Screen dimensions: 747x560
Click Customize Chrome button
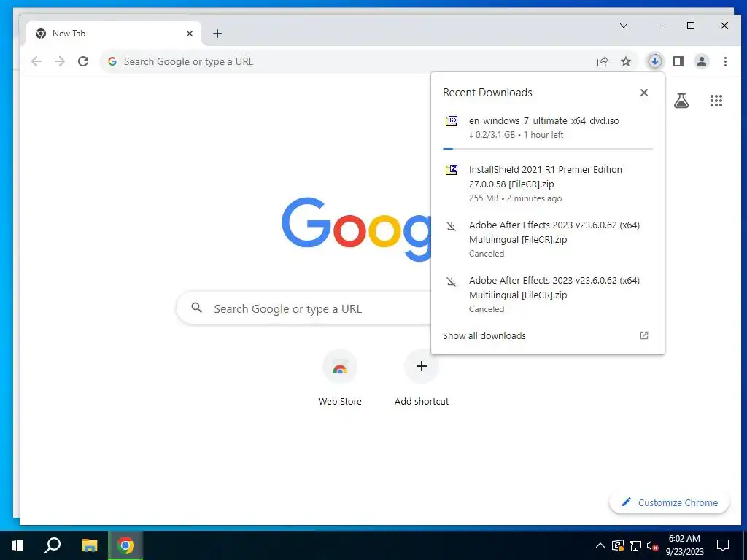coord(670,502)
